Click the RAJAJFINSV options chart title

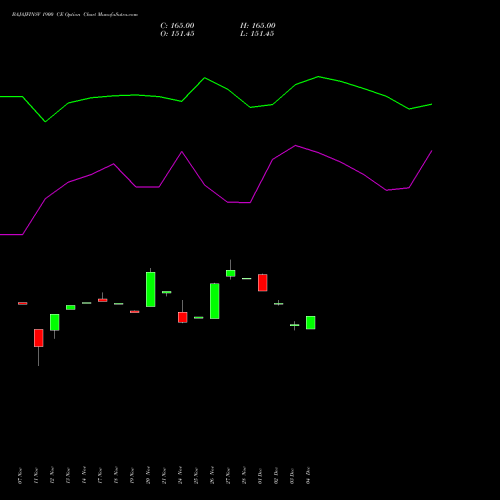[75, 15]
